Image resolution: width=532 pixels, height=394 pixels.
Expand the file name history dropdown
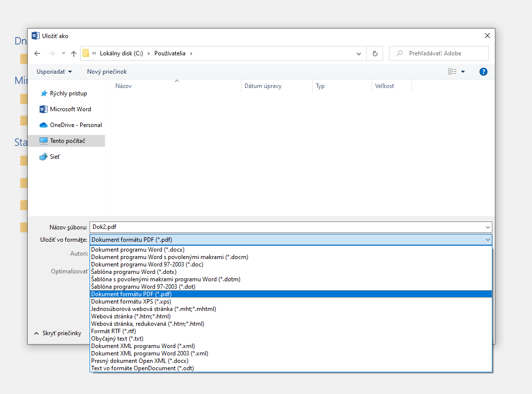(x=488, y=227)
